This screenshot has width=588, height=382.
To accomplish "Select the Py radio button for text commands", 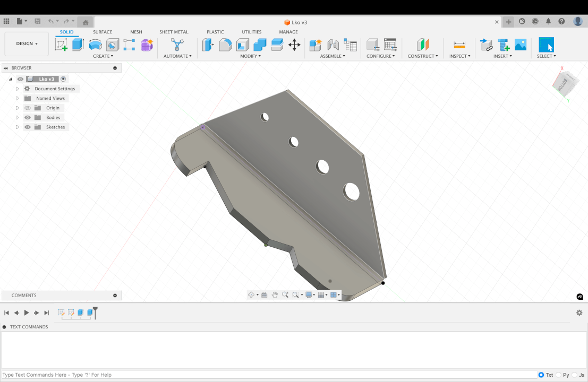I will [x=559, y=375].
